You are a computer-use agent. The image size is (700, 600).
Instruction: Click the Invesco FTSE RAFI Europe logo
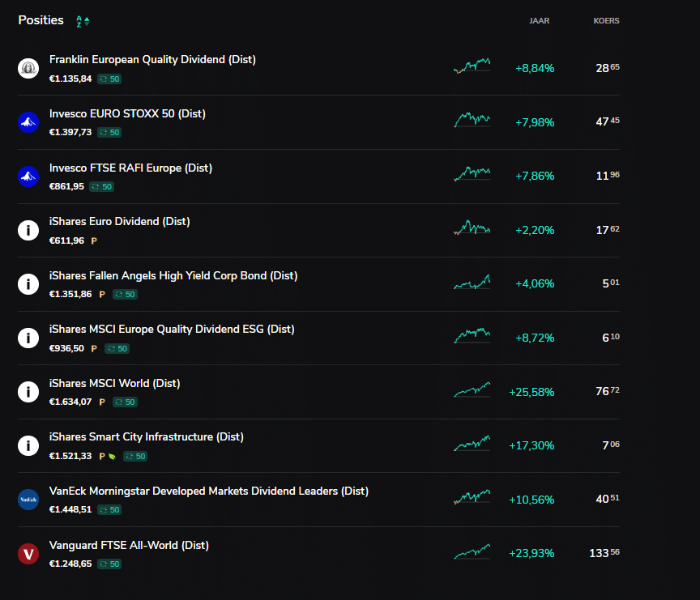[x=28, y=177]
